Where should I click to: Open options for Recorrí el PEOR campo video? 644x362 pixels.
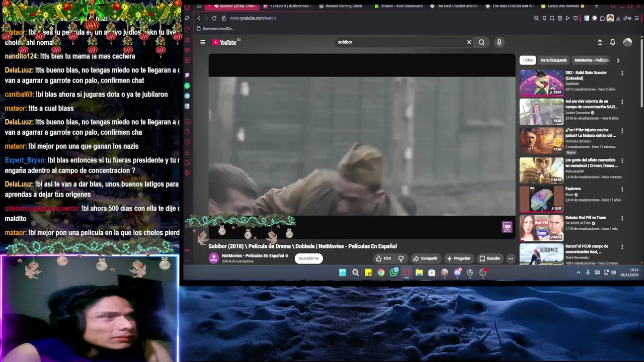(622, 247)
